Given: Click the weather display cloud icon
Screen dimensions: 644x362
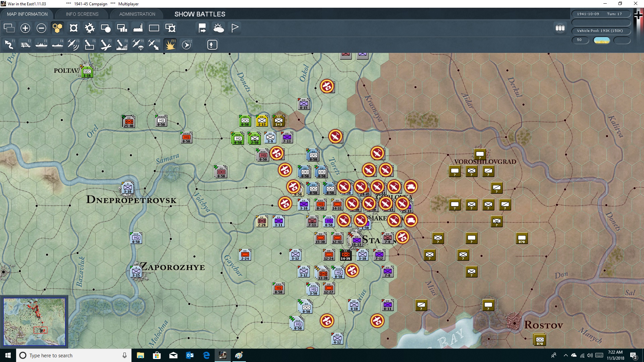Looking at the screenshot, I should [219, 28].
